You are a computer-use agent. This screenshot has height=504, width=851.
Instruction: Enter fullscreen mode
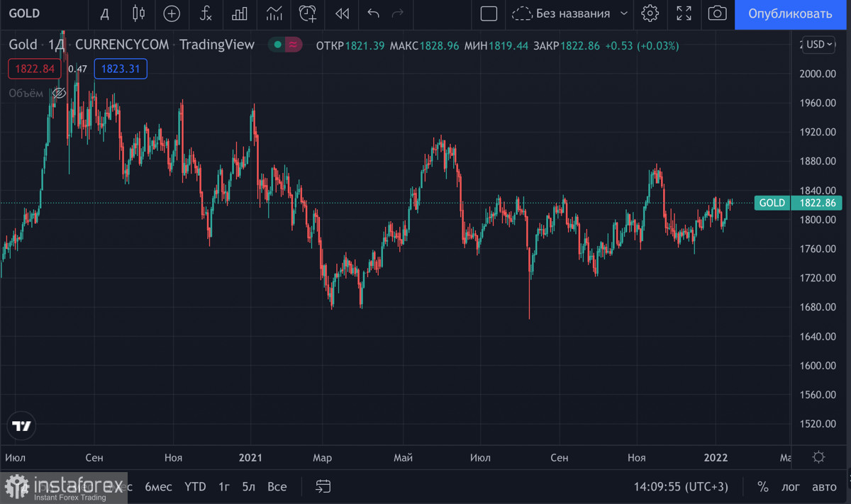(x=684, y=13)
